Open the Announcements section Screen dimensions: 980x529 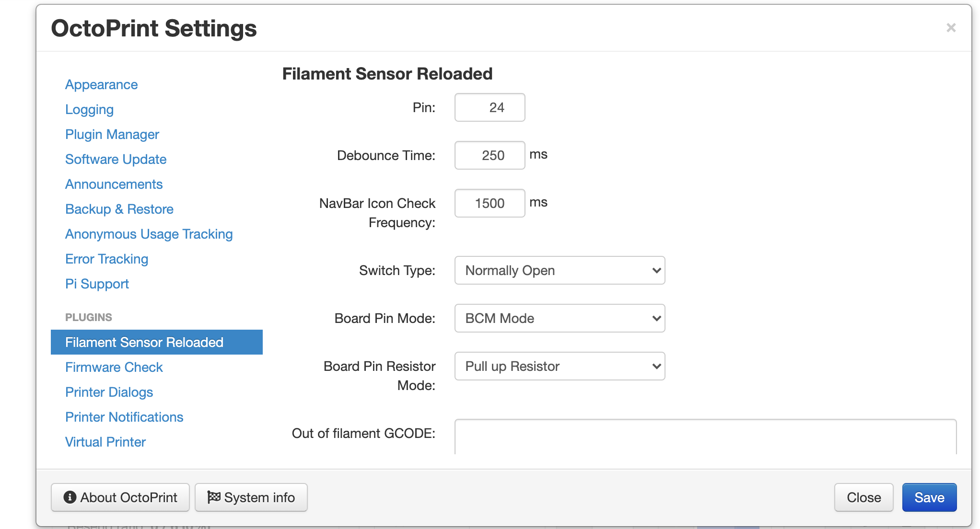(x=114, y=184)
